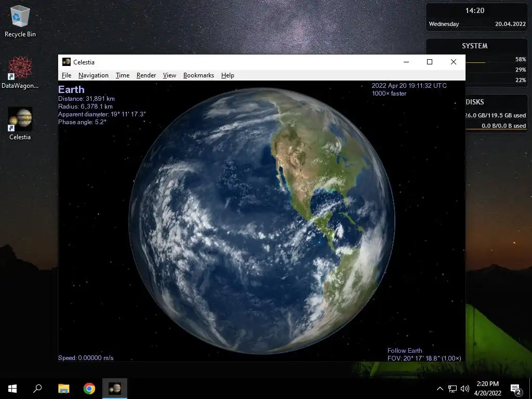Image resolution: width=532 pixels, height=399 pixels.
Task: Click the '26.0 GB/119.5 GB used' disk entry
Action: tap(496, 115)
